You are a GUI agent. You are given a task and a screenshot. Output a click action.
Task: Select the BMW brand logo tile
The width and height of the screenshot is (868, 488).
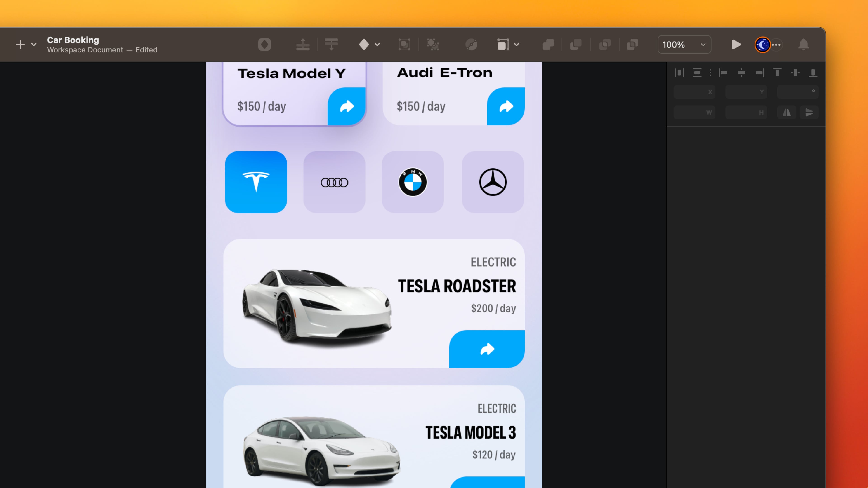[x=413, y=182]
